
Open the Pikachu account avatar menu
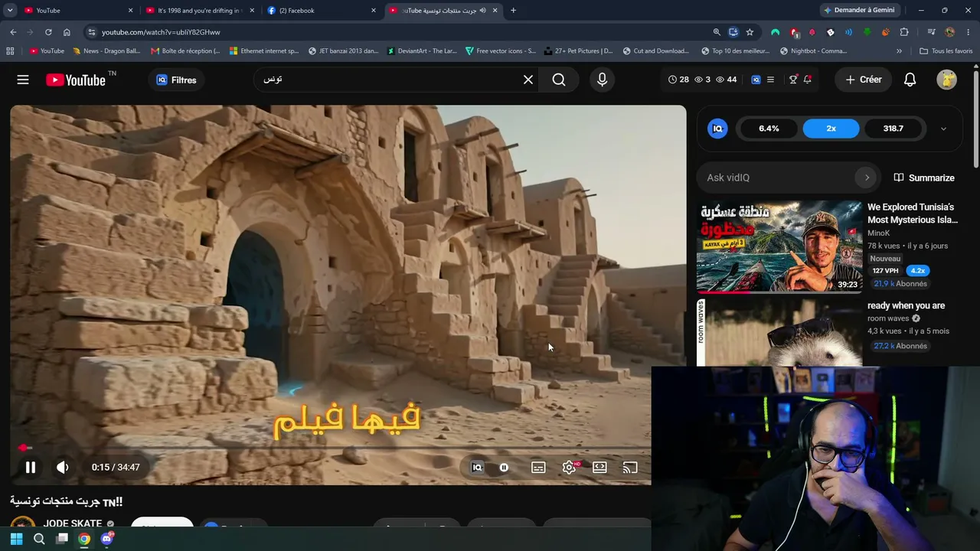pyautogui.click(x=947, y=80)
